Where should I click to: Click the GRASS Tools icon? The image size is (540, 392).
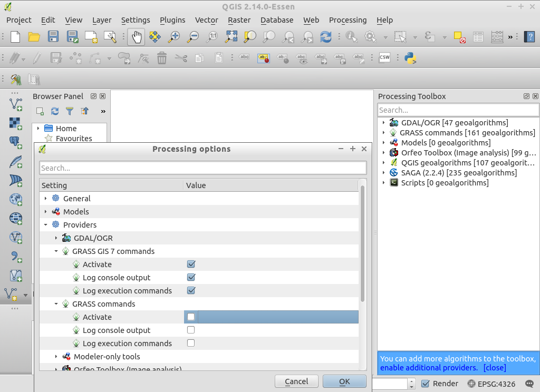[x=16, y=80]
